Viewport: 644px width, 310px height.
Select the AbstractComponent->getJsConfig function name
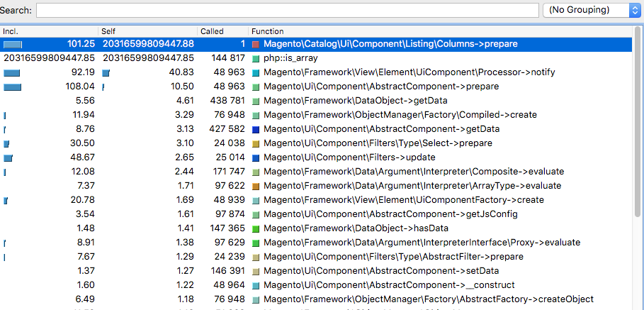[390, 214]
